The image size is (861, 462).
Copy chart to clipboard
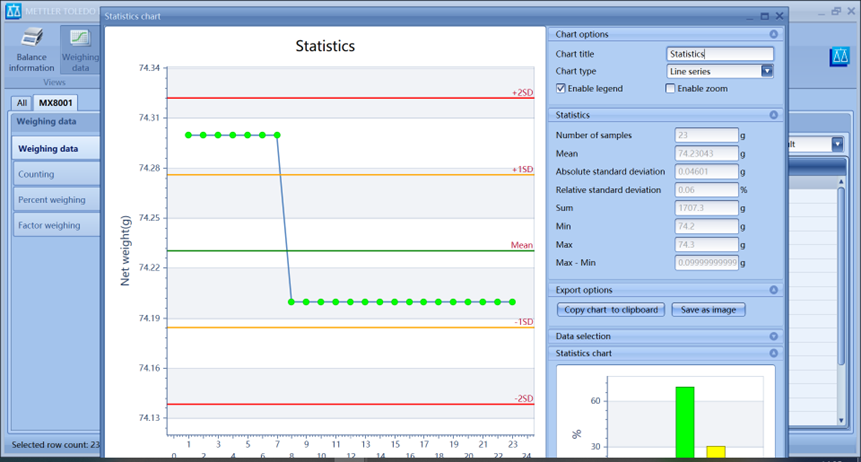(x=611, y=310)
